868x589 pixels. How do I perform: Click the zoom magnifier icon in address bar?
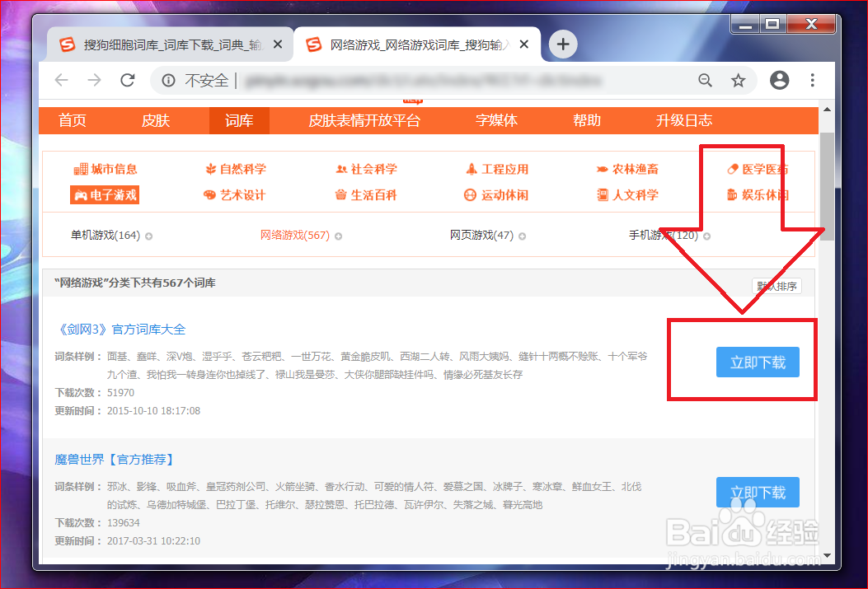point(705,81)
